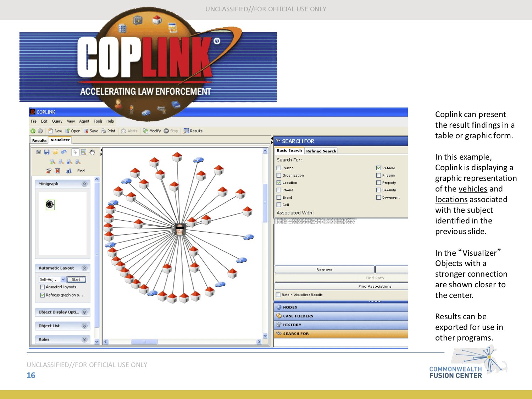Check the Event checkbox
The height and width of the screenshot is (399, 532).
tap(279, 198)
